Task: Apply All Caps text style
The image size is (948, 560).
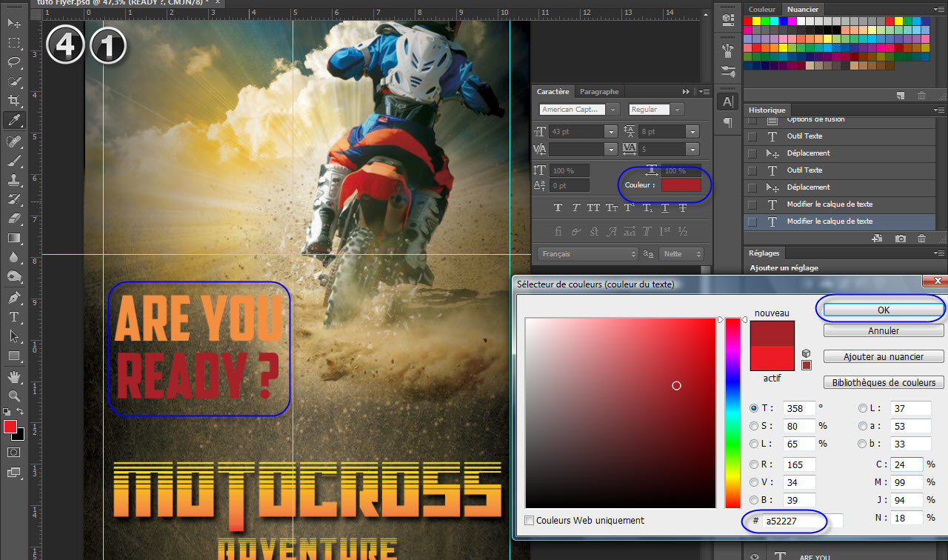Action: pyautogui.click(x=593, y=208)
